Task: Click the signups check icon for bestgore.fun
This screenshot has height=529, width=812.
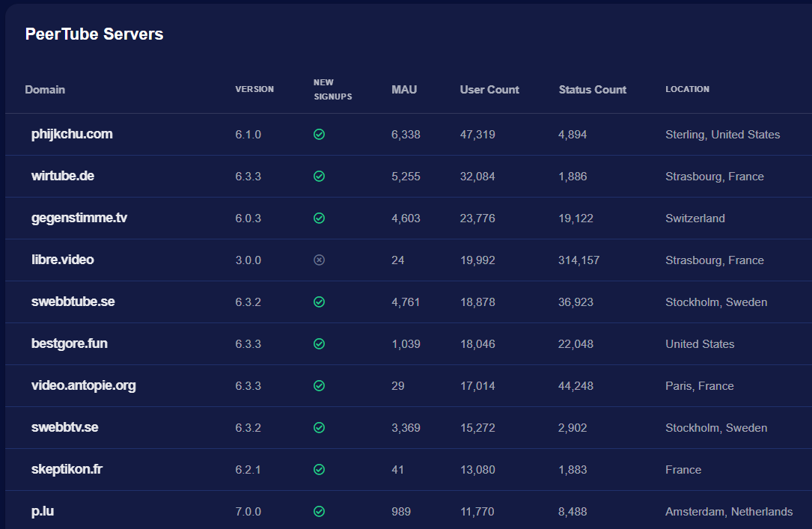Action: tap(319, 343)
